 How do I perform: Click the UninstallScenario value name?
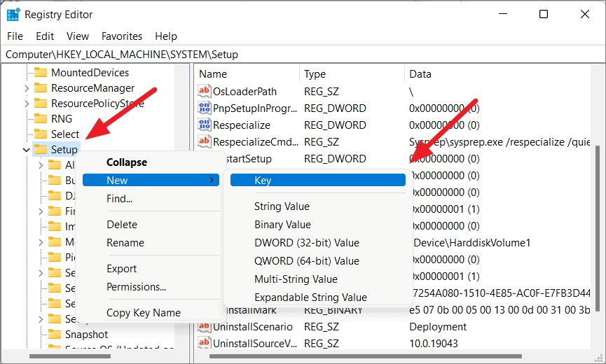coord(252,327)
